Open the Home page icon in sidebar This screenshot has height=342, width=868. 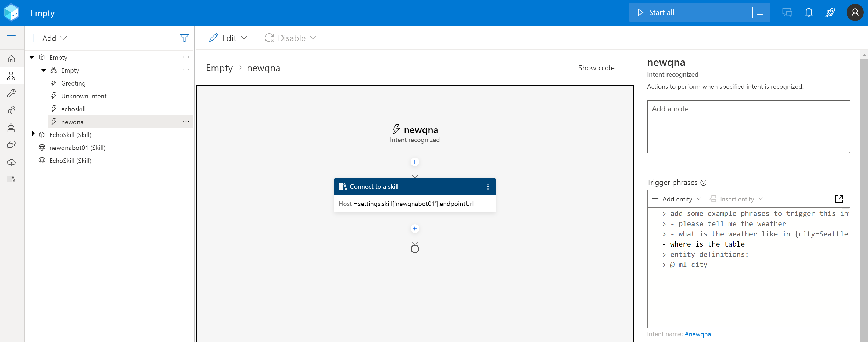11,59
